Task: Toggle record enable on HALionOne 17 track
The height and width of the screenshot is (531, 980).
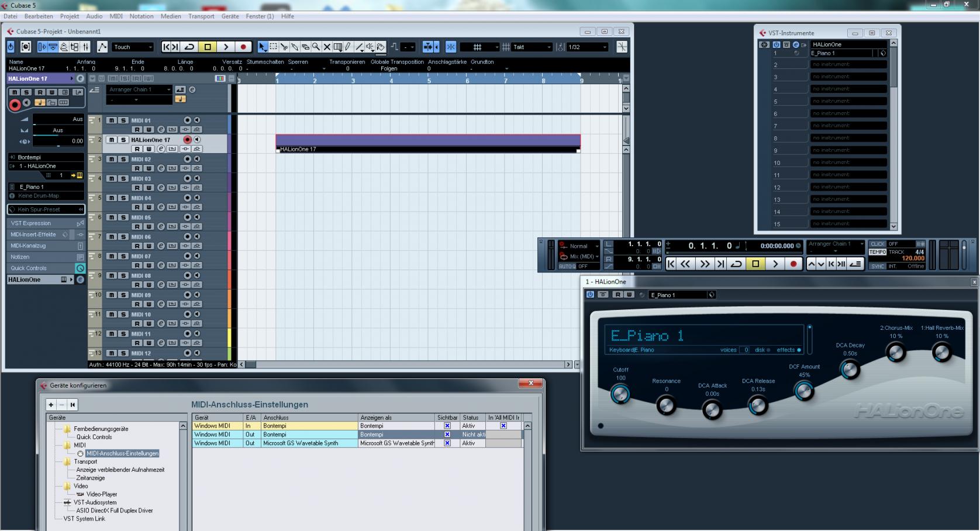Action: [x=187, y=140]
